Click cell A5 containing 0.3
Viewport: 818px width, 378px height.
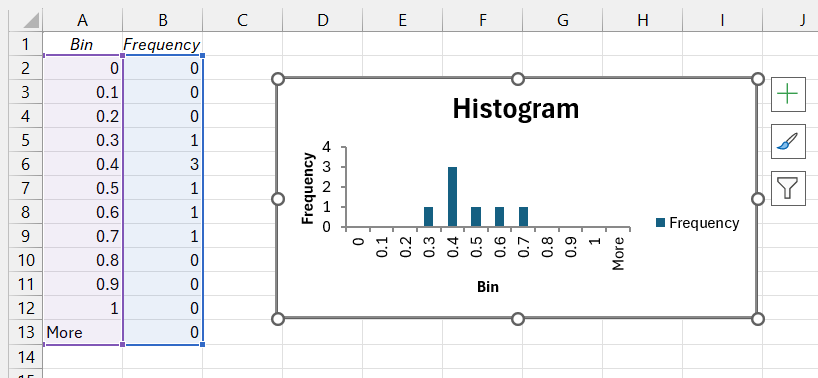pos(82,140)
